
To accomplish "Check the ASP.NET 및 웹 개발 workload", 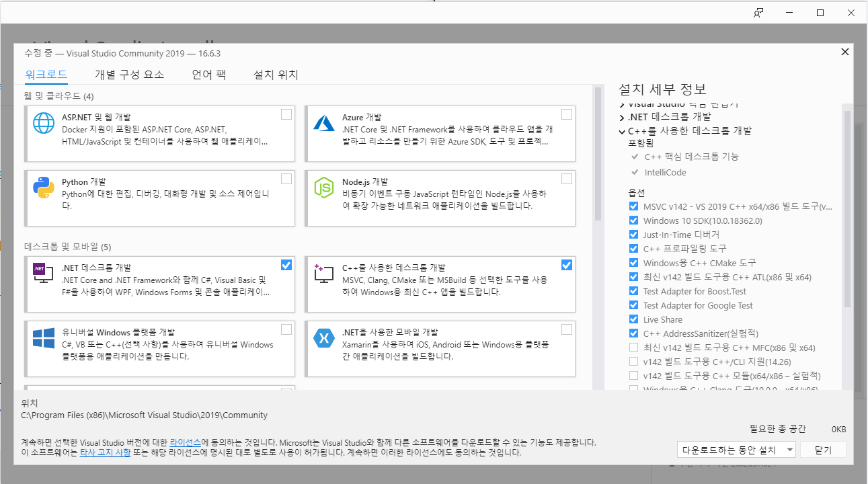I will click(x=286, y=114).
